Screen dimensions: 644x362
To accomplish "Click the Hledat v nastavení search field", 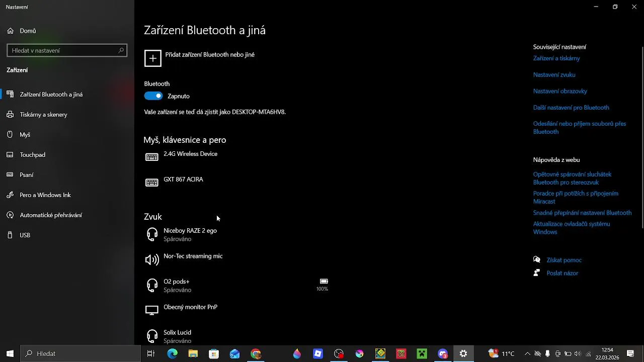I will coord(67,50).
